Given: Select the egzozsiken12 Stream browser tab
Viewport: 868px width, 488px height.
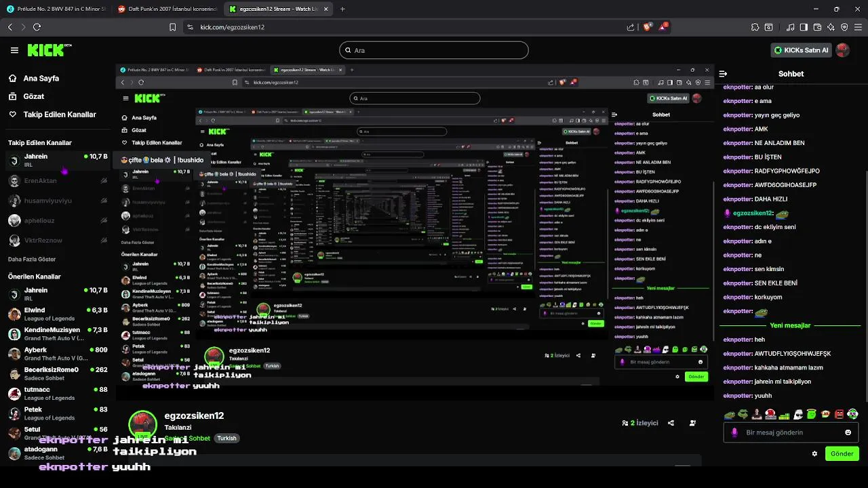Looking at the screenshot, I should click(278, 9).
